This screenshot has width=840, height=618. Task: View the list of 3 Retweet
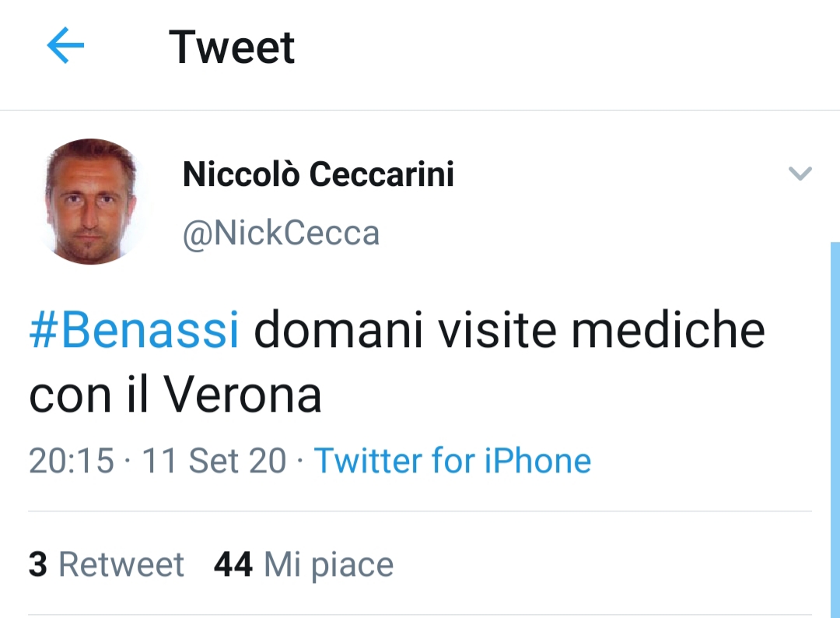point(106,564)
